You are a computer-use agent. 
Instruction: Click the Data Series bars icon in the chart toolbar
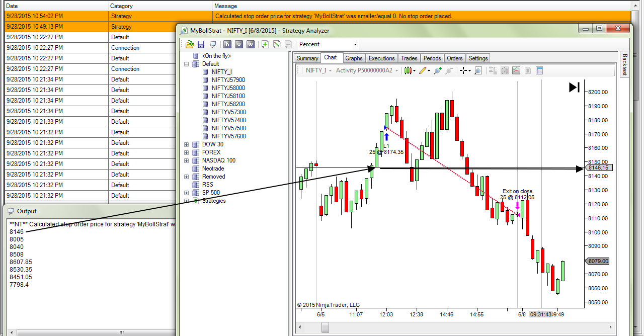[x=493, y=70]
